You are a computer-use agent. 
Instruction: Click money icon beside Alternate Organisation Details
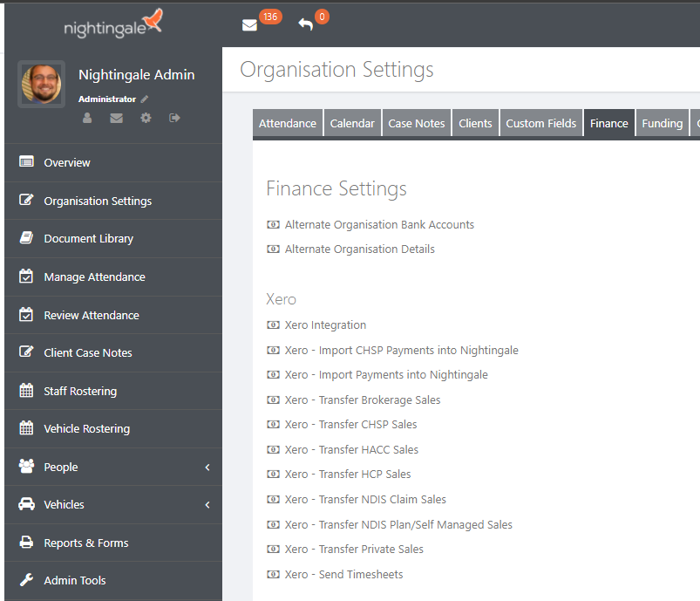(x=273, y=249)
